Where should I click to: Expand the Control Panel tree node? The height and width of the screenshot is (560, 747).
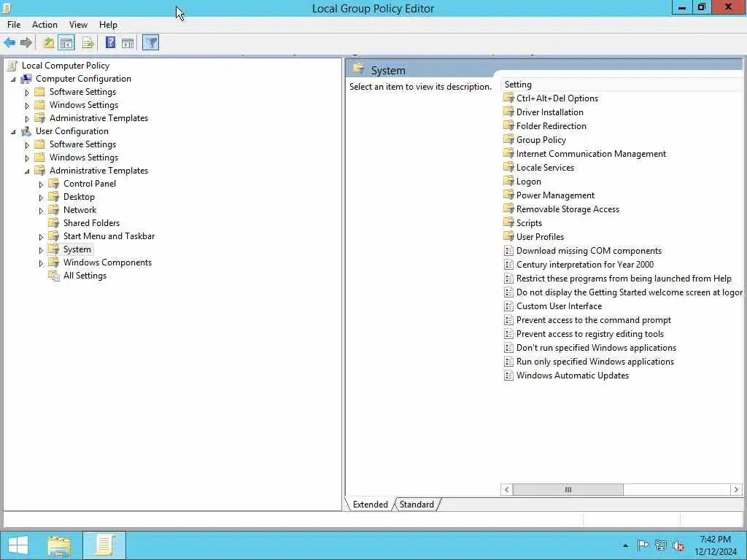point(41,184)
